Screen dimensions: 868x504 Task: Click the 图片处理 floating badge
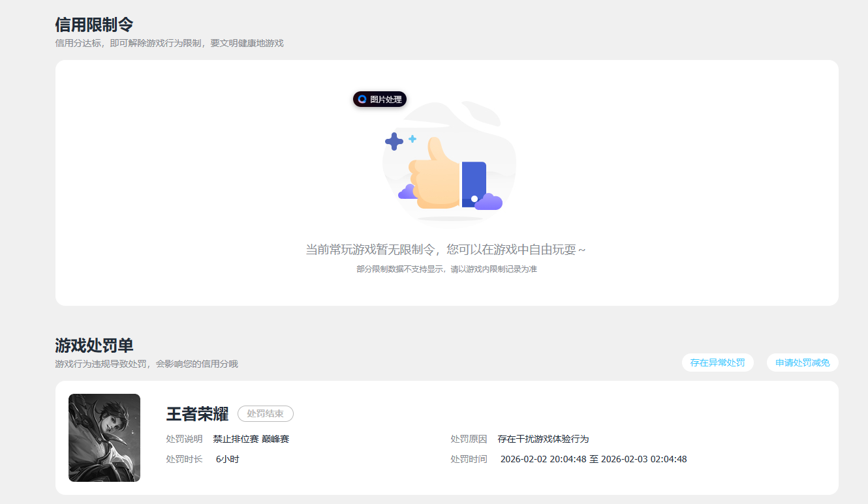pyautogui.click(x=380, y=99)
